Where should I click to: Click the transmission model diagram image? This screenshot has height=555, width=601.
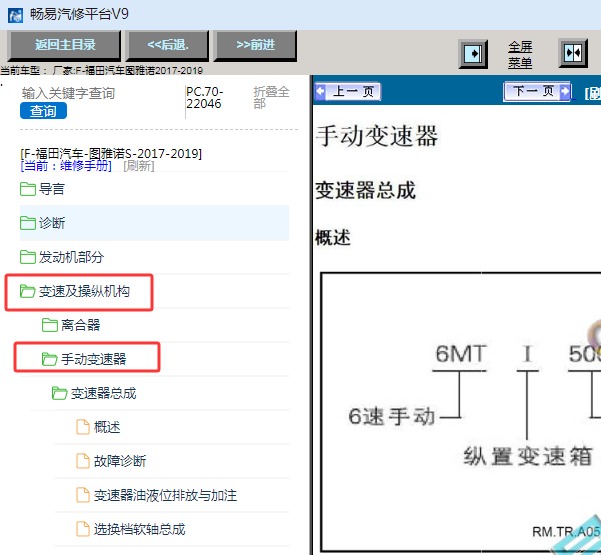tap(461, 413)
